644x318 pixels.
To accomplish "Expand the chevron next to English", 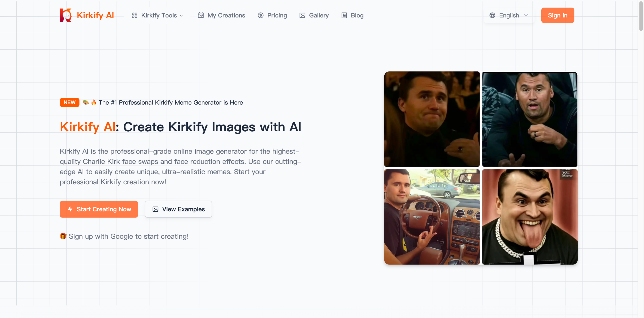I will click(526, 15).
